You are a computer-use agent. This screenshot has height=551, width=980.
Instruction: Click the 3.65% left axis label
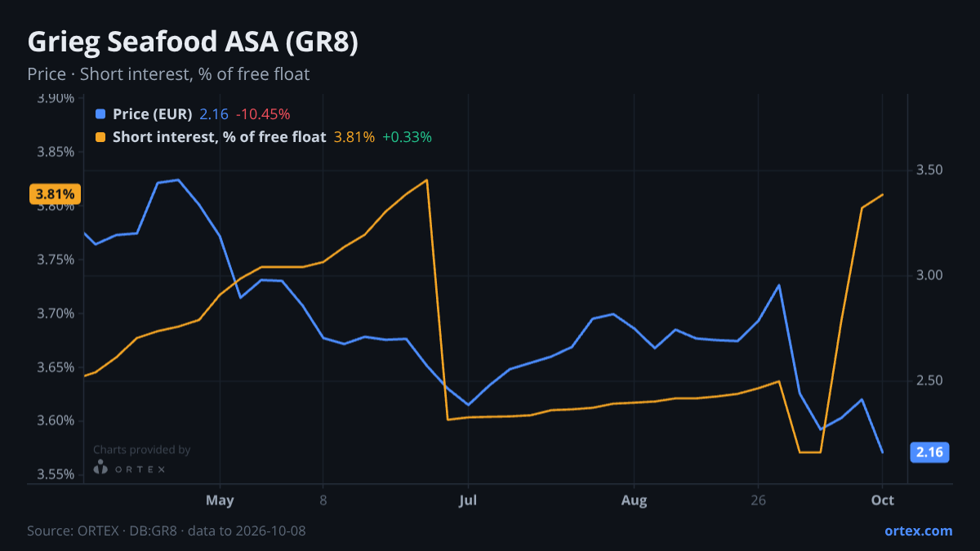click(56, 367)
